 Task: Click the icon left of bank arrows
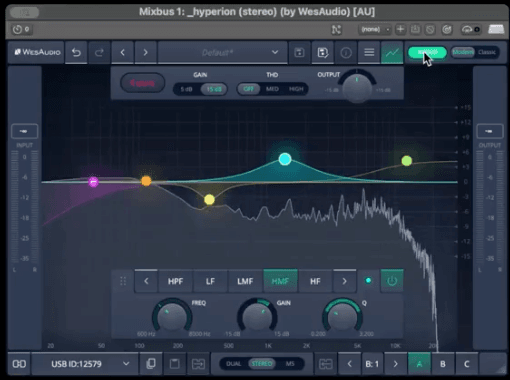(x=326, y=364)
